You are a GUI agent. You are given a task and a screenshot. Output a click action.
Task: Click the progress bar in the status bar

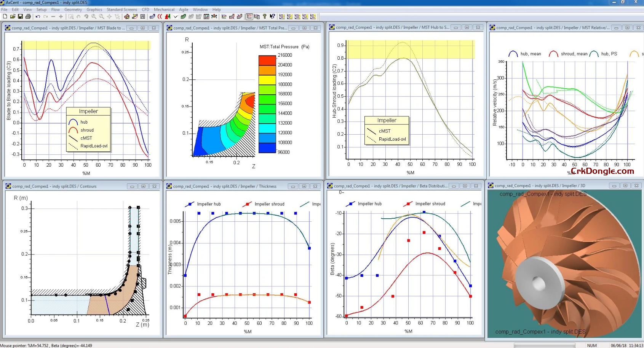(545, 345)
